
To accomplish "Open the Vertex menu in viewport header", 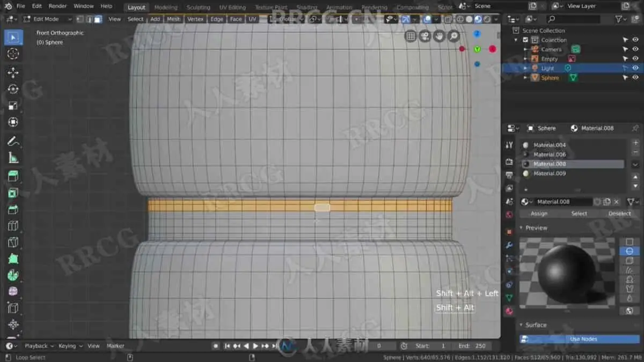I will click(195, 19).
